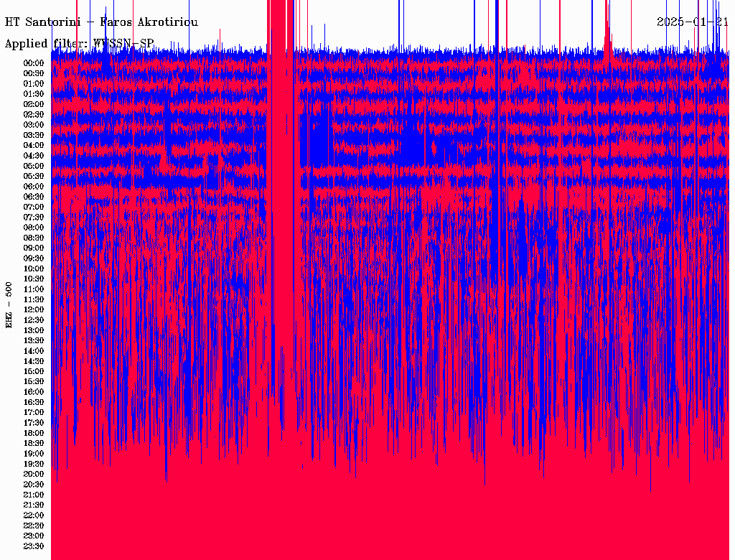Select the 09:00 time label

(x=34, y=248)
